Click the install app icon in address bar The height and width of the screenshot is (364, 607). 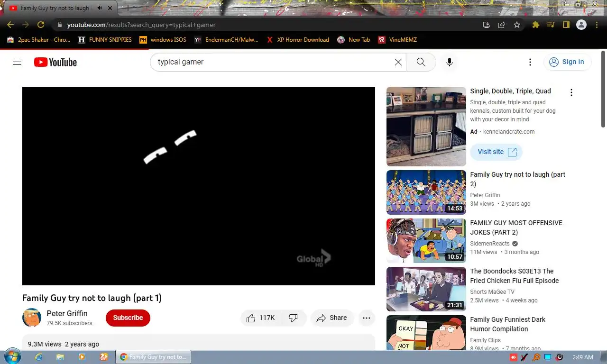487,25
